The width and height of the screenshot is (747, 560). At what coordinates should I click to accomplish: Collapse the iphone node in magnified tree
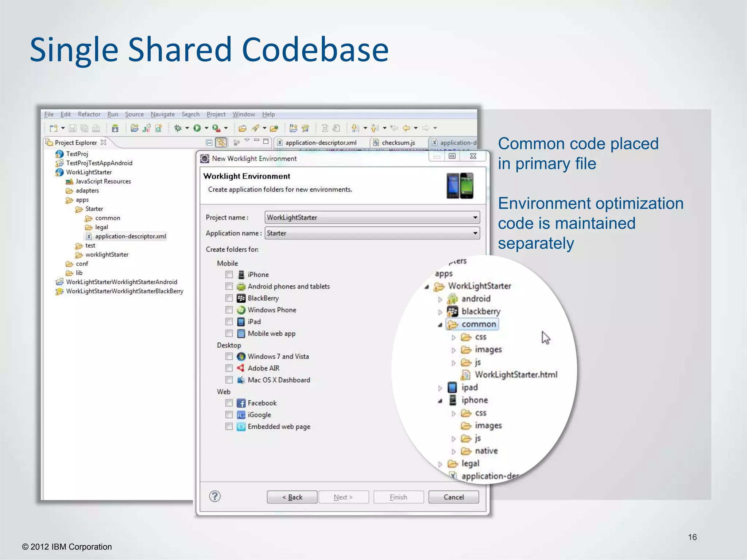pos(440,401)
